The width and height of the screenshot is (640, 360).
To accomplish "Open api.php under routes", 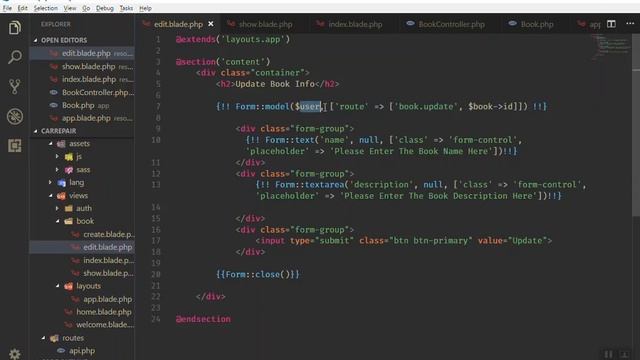I will 82,351.
